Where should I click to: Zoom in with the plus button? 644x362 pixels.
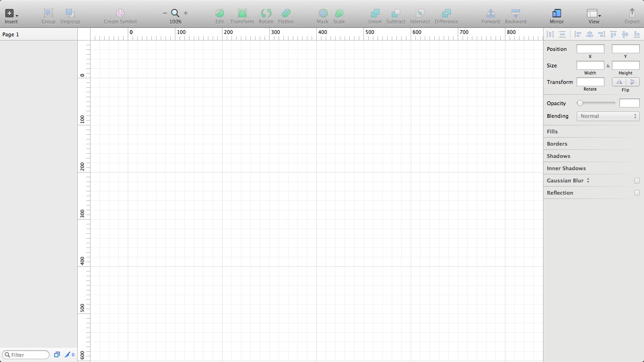pos(186,13)
